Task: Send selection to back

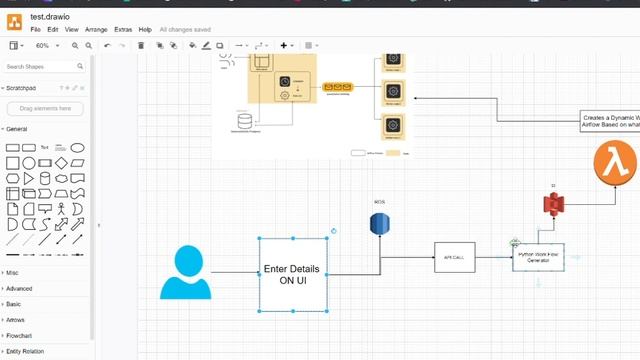Action: pyautogui.click(x=173, y=45)
